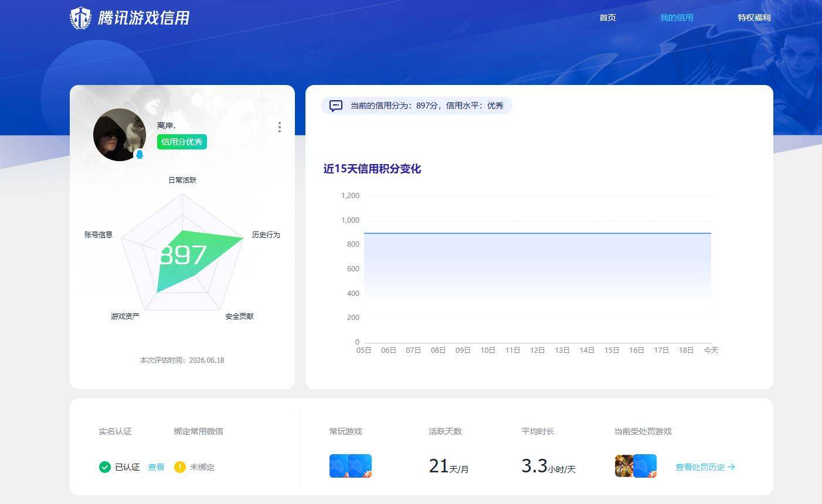The width and height of the screenshot is (822, 504).
Task: Click the 当前受处罚游戏 label
Action: pos(643,431)
